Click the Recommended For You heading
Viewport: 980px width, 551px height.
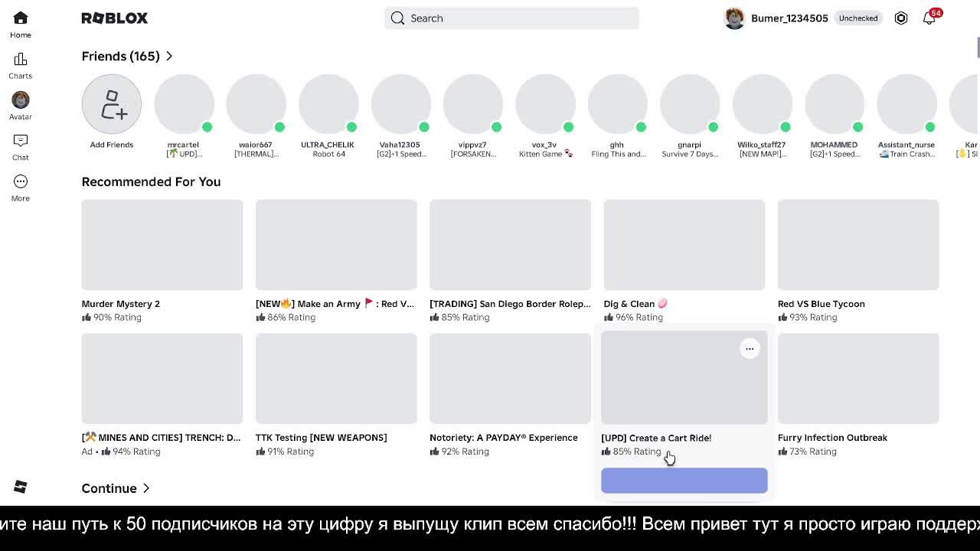click(x=151, y=181)
